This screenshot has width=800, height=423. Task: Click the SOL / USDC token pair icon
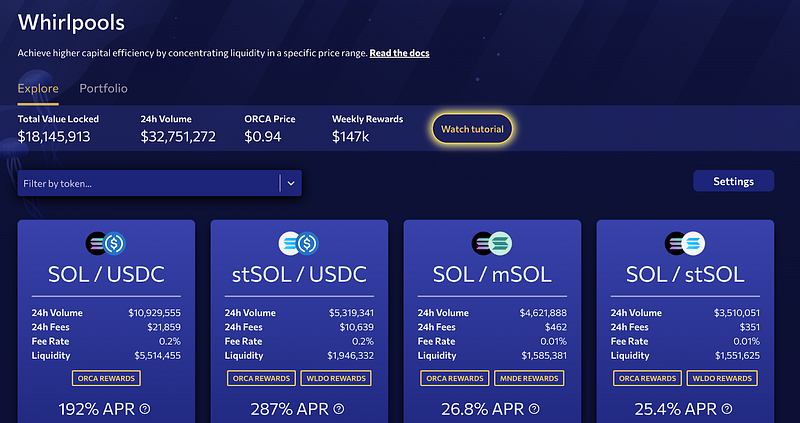click(106, 242)
